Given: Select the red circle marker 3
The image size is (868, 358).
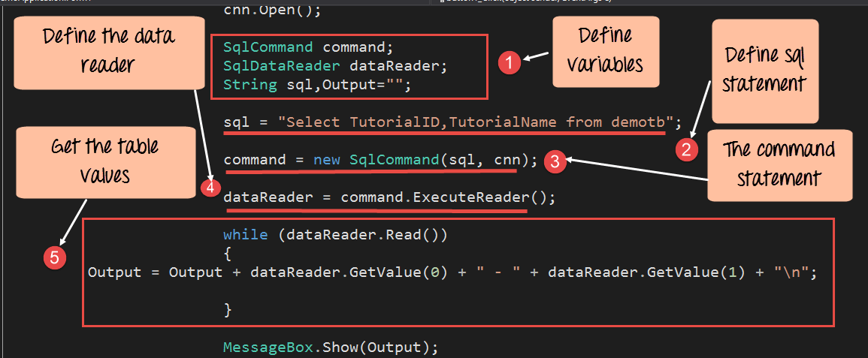Looking at the screenshot, I should pos(554,161).
